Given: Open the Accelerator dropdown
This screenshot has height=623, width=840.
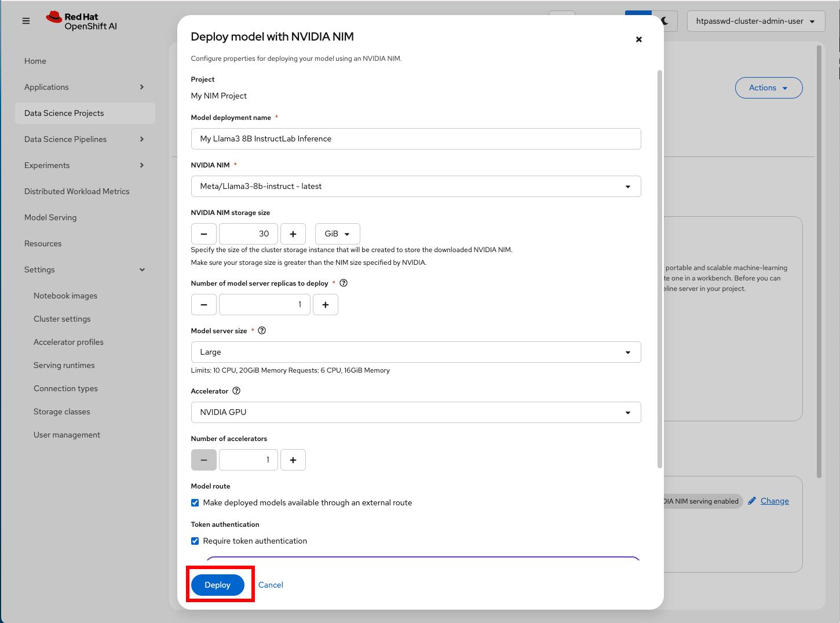Looking at the screenshot, I should [x=415, y=412].
